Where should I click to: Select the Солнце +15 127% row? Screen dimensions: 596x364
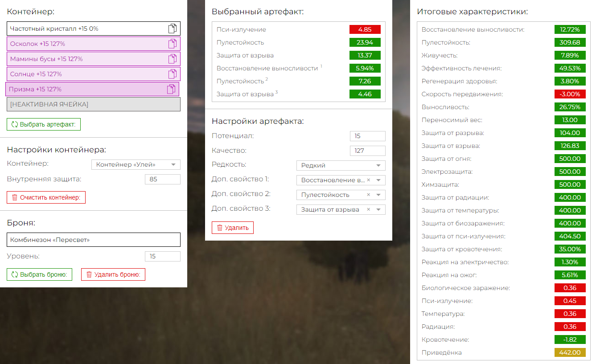click(x=94, y=74)
